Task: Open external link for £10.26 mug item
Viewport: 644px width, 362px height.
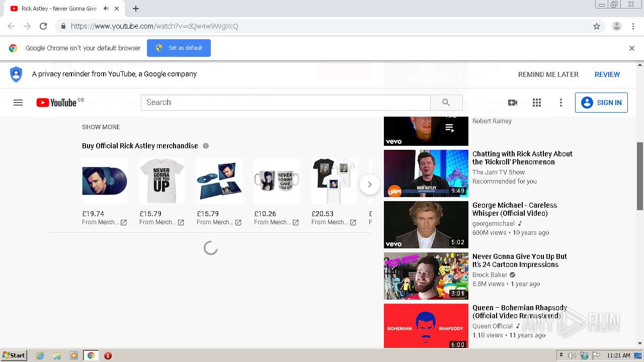Action: [x=295, y=222]
